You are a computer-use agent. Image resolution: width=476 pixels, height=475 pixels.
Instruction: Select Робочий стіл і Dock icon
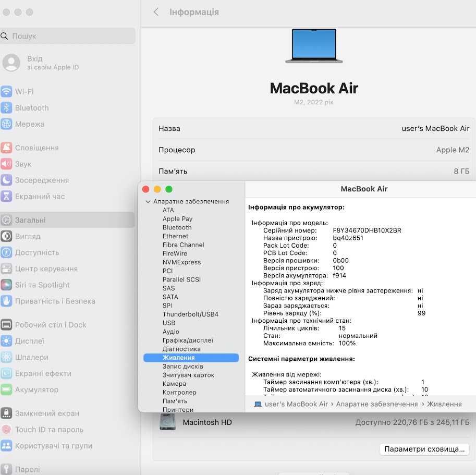(x=6, y=324)
